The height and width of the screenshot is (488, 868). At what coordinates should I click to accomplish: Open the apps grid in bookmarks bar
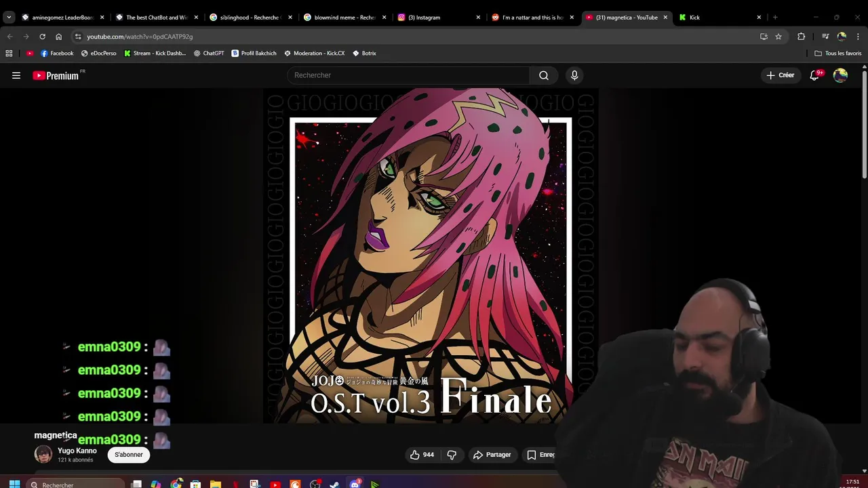point(9,53)
